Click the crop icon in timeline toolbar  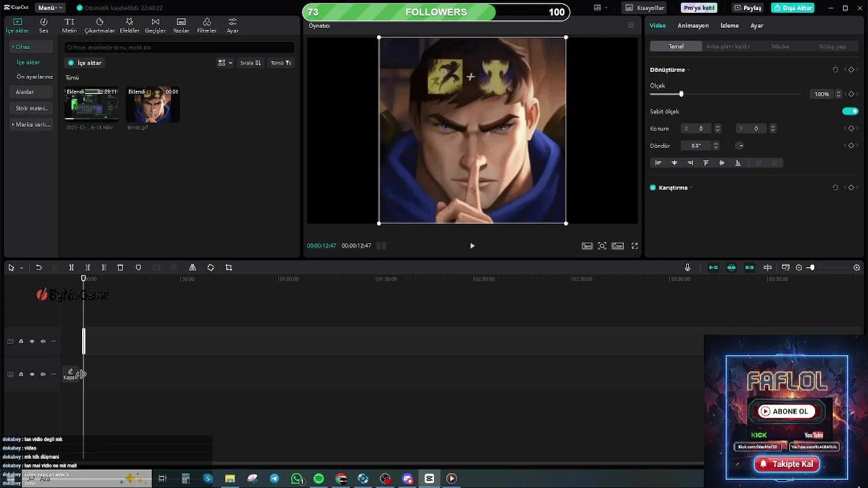(229, 268)
